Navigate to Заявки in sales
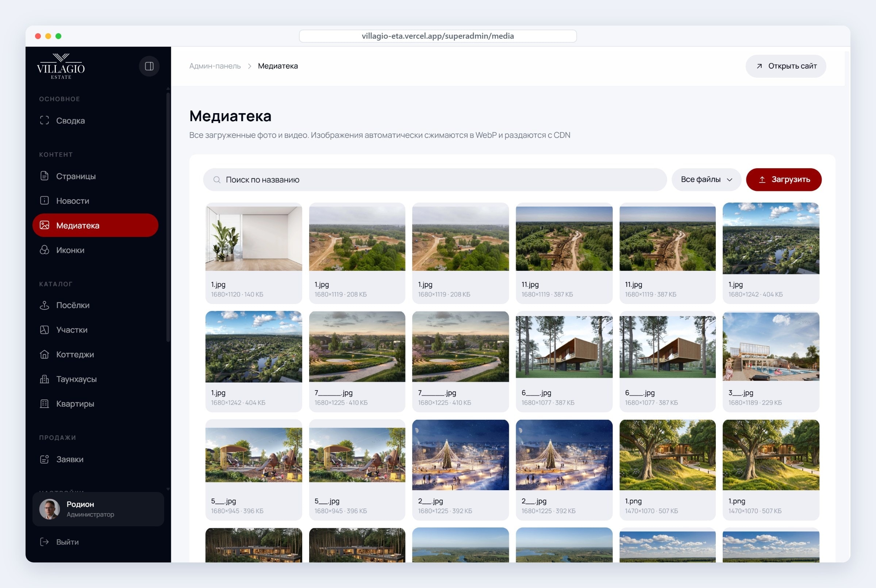 tap(96, 459)
